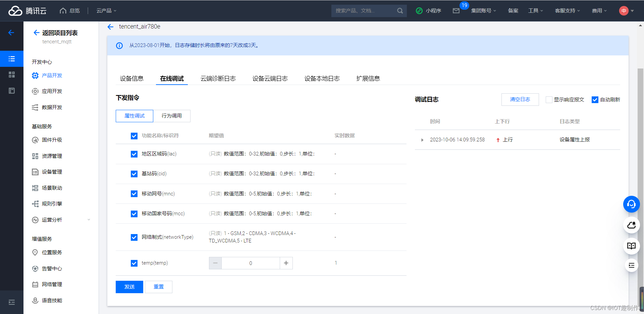
Task: Open 网络管理 in the sidebar
Action: (47, 284)
